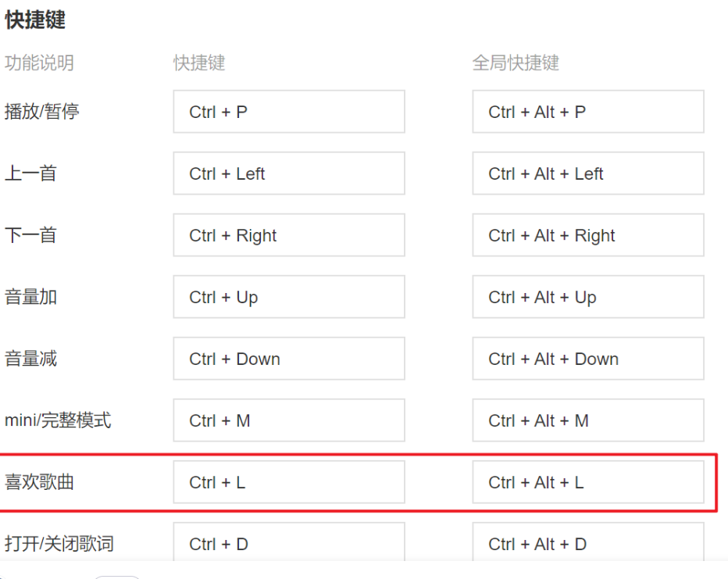Click the Ctrl + Alt + Up field

pos(587,297)
